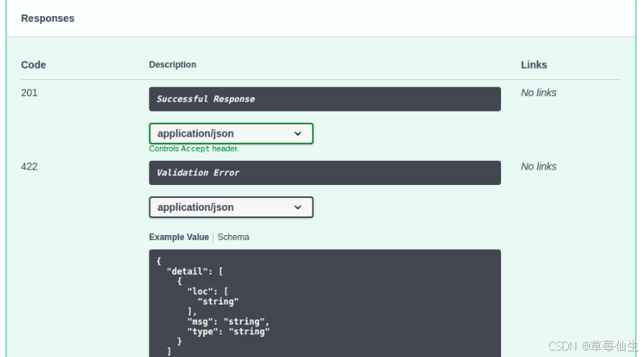Click the Validation Error description box
This screenshot has width=644, height=357.
(325, 173)
